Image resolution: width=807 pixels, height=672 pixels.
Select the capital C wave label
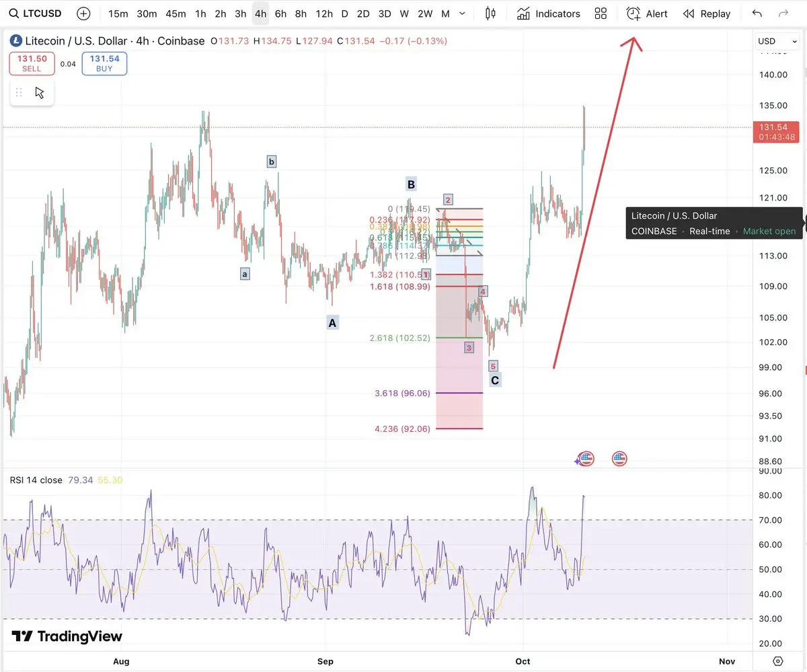(495, 381)
